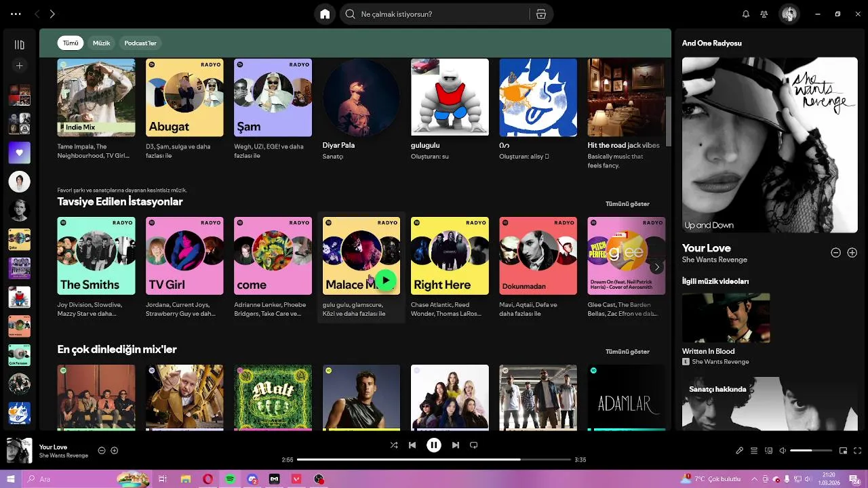Open Windows Start menu
This screenshot has height=488, width=868.
tap(11, 479)
